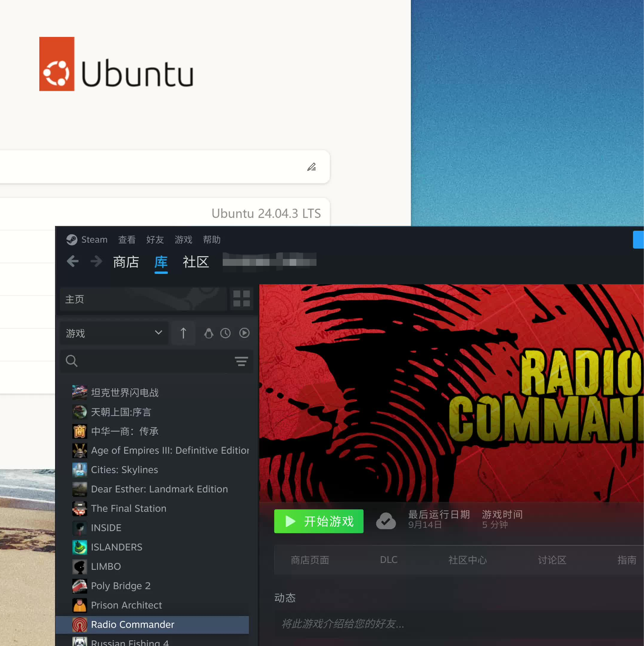Click the sort ascending arrow icon
Viewport: 644px width, 646px height.
pos(183,333)
